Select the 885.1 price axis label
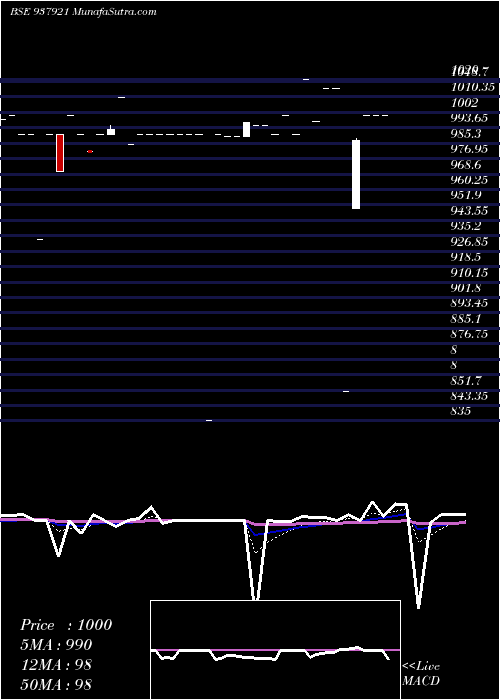Screen dimensions: 500x700 (466, 319)
